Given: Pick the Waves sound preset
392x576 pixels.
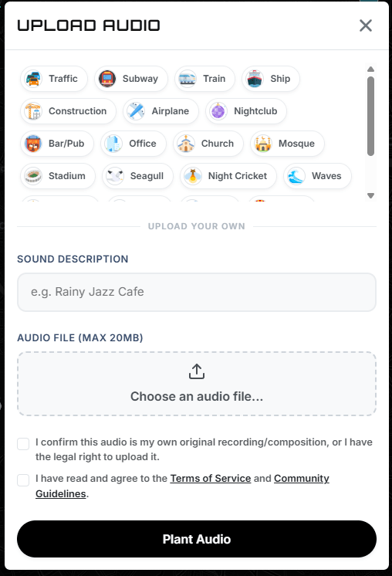Looking at the screenshot, I should [x=317, y=176].
